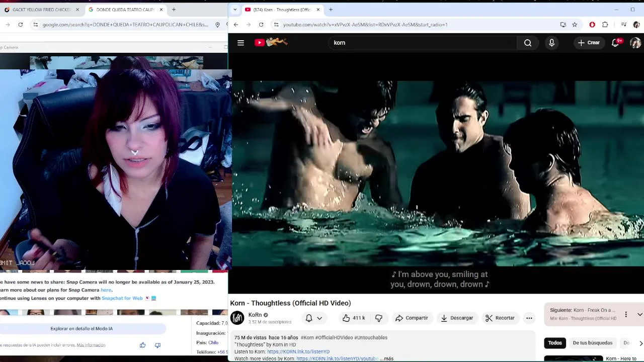This screenshot has height=362, width=644.
Task: Close the GACKT tab
Action: pyautogui.click(x=77, y=10)
